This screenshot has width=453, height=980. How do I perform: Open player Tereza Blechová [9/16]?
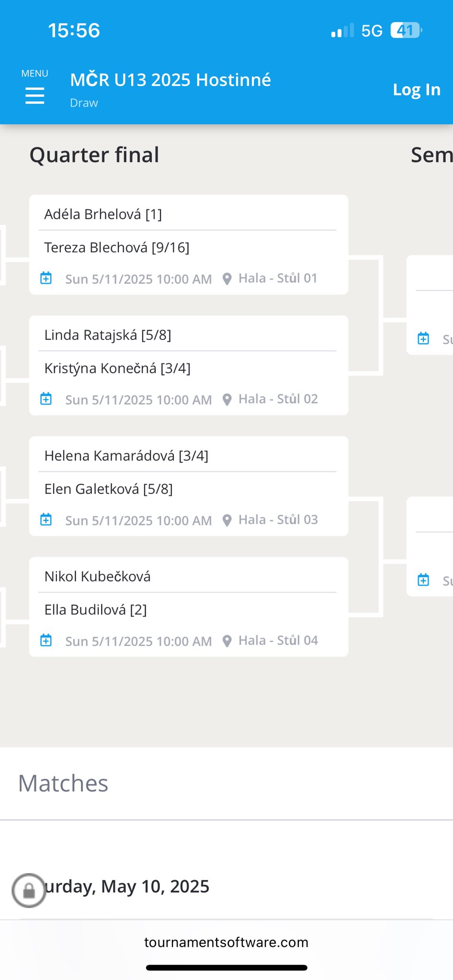[x=117, y=248]
